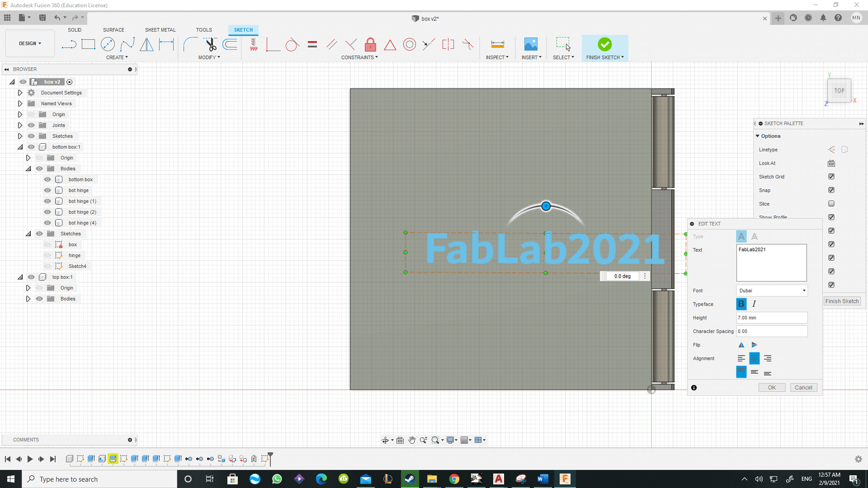Expand the top box:1 Bodies folder
The height and width of the screenshot is (488, 868).
click(28, 299)
